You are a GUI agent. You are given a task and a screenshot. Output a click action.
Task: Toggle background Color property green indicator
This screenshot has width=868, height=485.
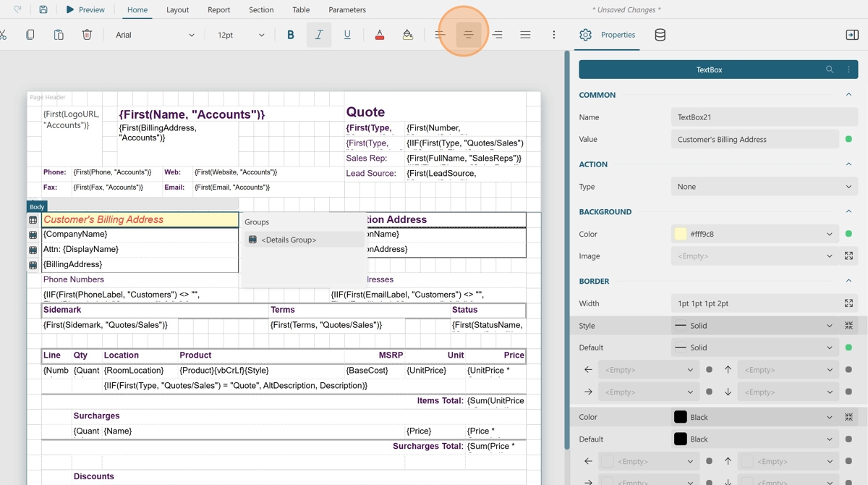(848, 234)
